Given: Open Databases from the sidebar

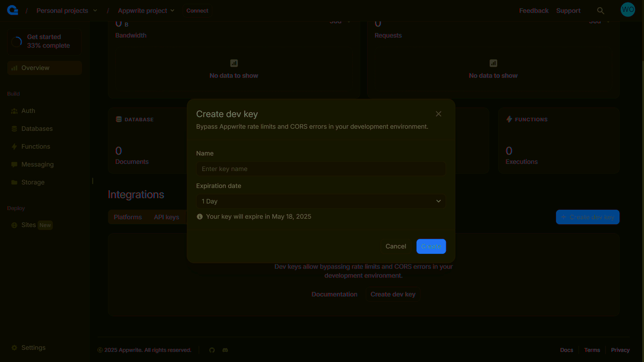Looking at the screenshot, I should pos(37,128).
